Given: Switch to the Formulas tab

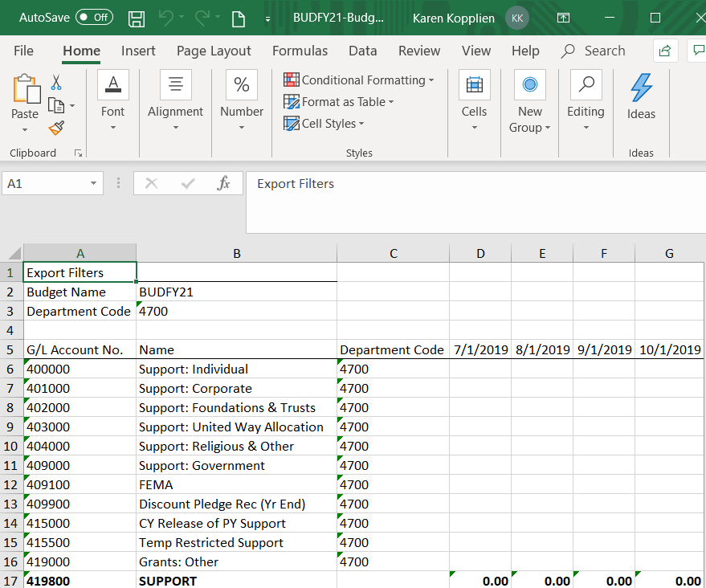Looking at the screenshot, I should point(300,51).
